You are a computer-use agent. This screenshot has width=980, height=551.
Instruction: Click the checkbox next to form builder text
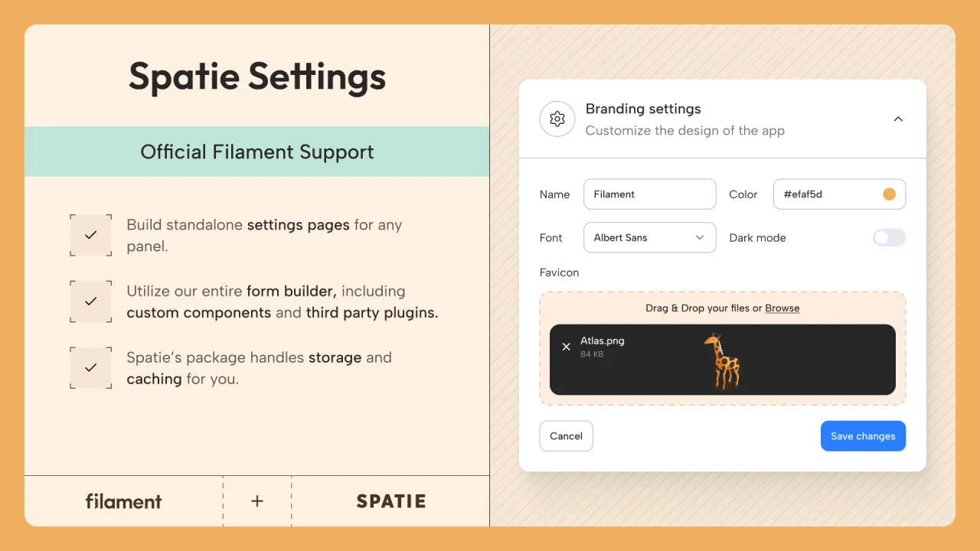(90, 302)
